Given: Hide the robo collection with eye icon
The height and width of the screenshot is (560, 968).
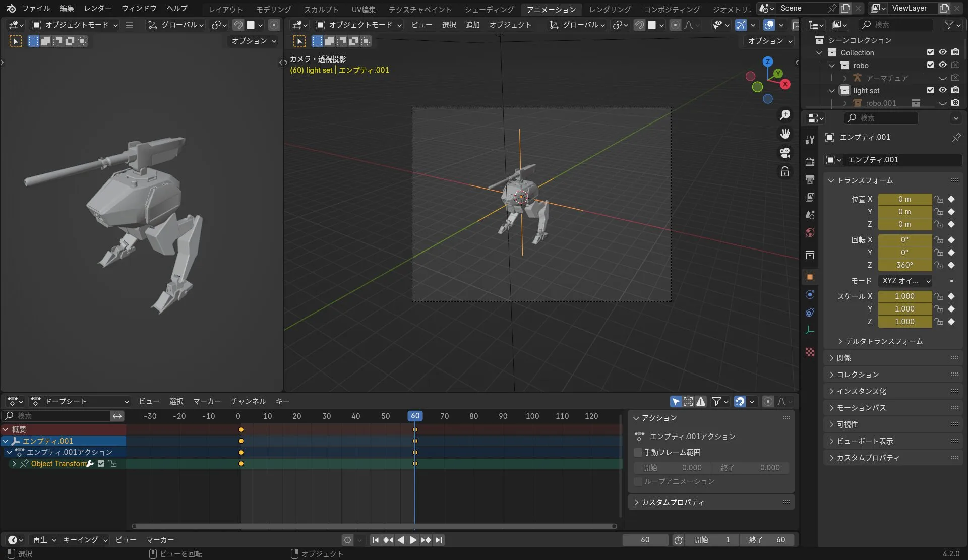Looking at the screenshot, I should (x=942, y=65).
